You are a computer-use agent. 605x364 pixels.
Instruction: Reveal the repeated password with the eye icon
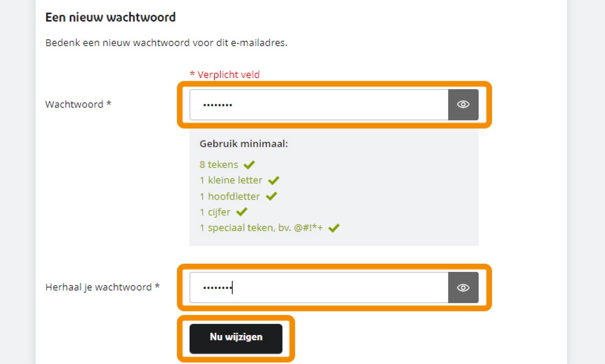click(463, 288)
